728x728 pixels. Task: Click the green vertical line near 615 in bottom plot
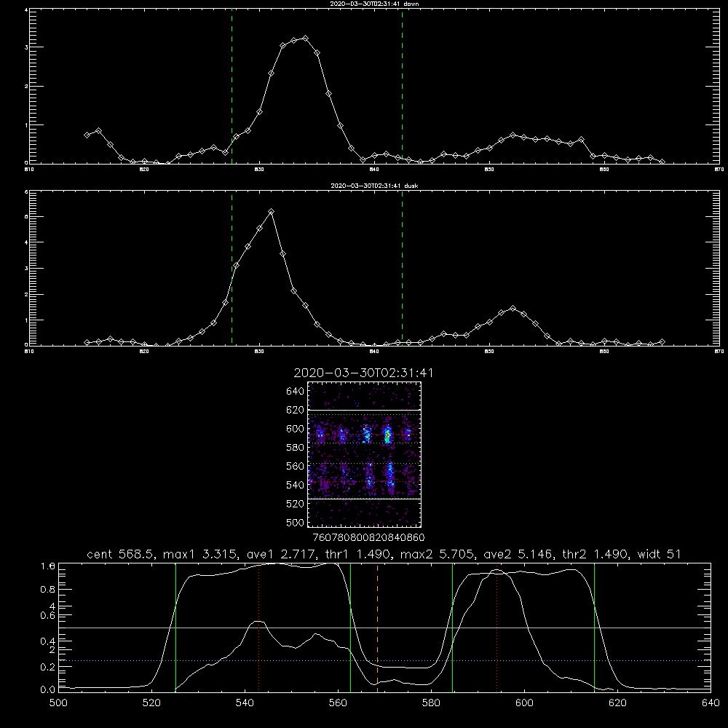[594, 628]
